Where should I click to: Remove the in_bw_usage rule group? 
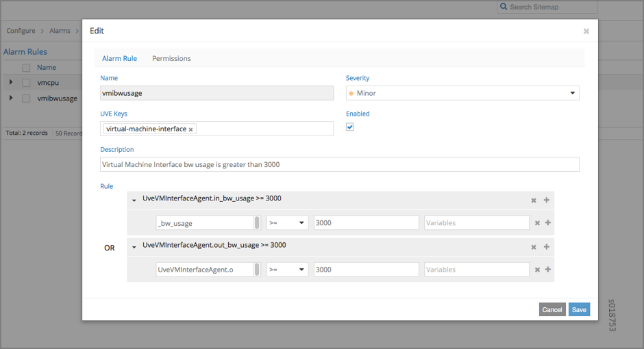[534, 201]
